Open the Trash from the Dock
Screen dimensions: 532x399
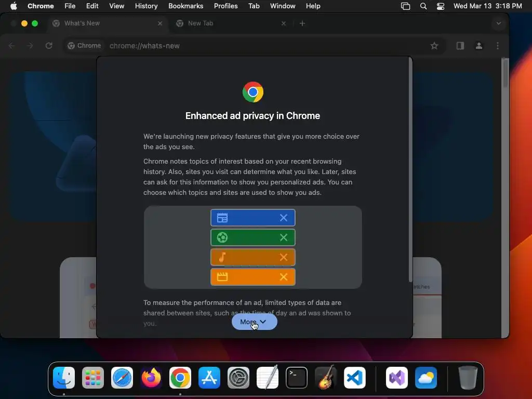(x=468, y=378)
